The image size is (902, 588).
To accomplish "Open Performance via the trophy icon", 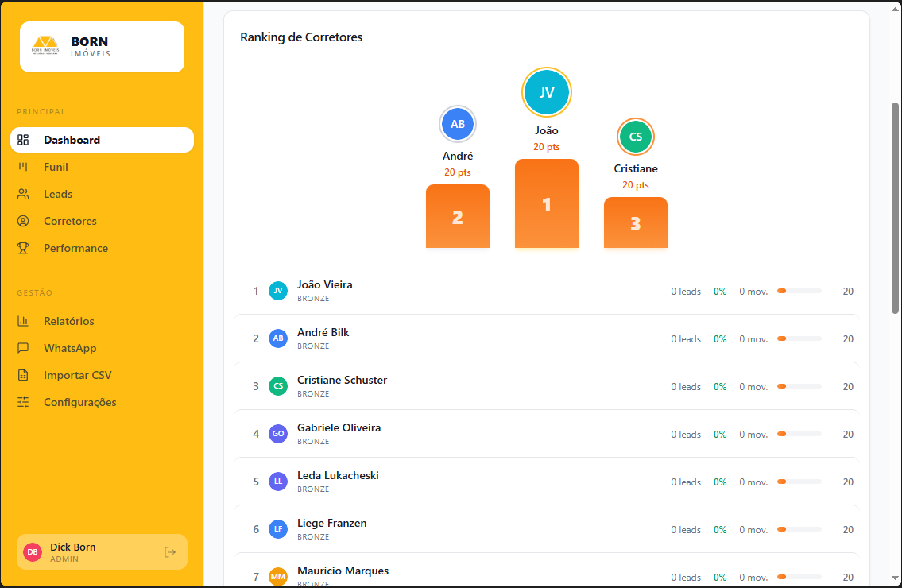I will tap(21, 248).
